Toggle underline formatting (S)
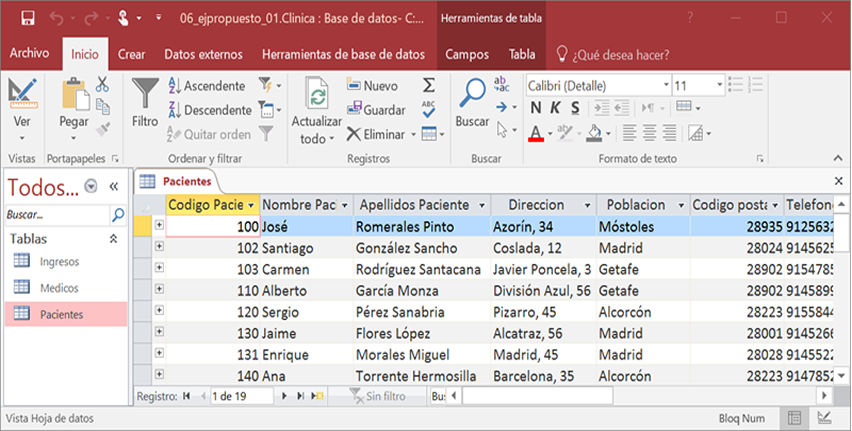 [574, 108]
